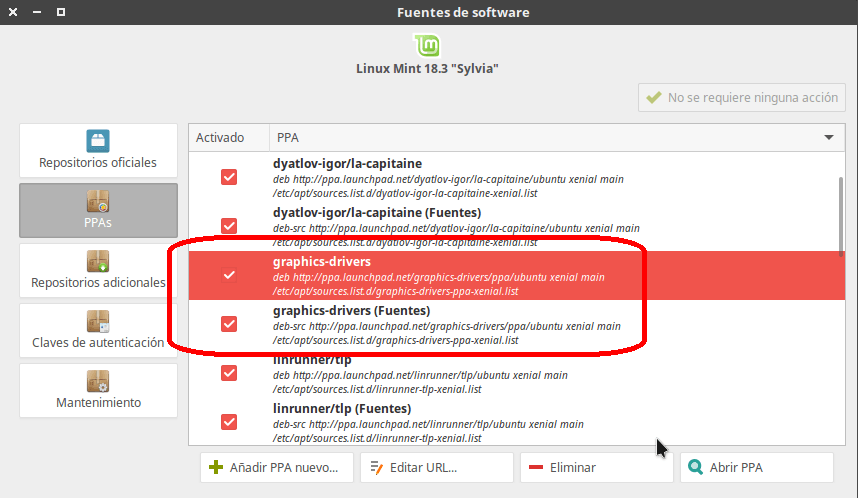
Task: Click the green checkmark status icon
Action: pyautogui.click(x=653, y=97)
